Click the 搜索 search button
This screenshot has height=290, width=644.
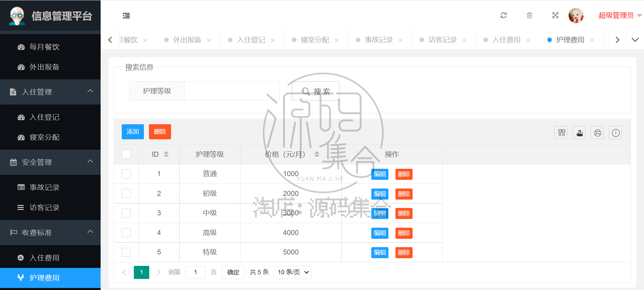tap(316, 91)
